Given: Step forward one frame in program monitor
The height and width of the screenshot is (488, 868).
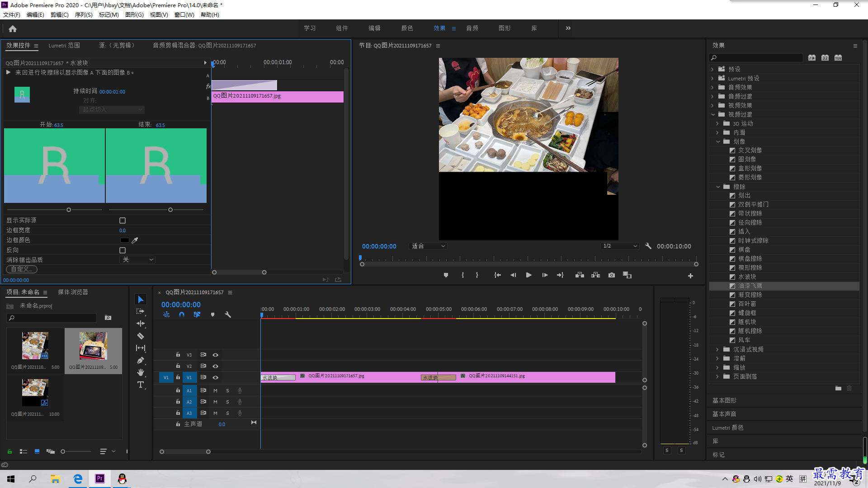Looking at the screenshot, I should 545,275.
